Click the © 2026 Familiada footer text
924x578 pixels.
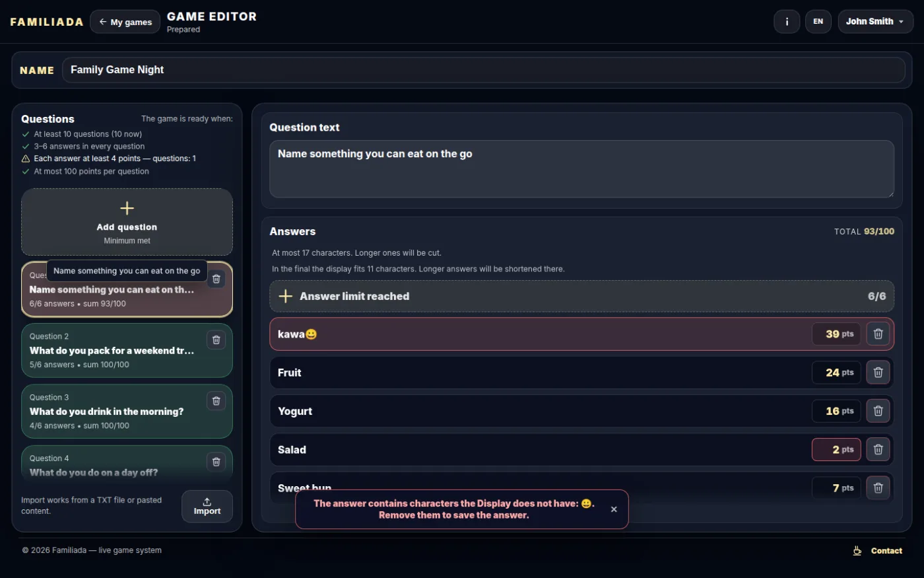tap(92, 550)
